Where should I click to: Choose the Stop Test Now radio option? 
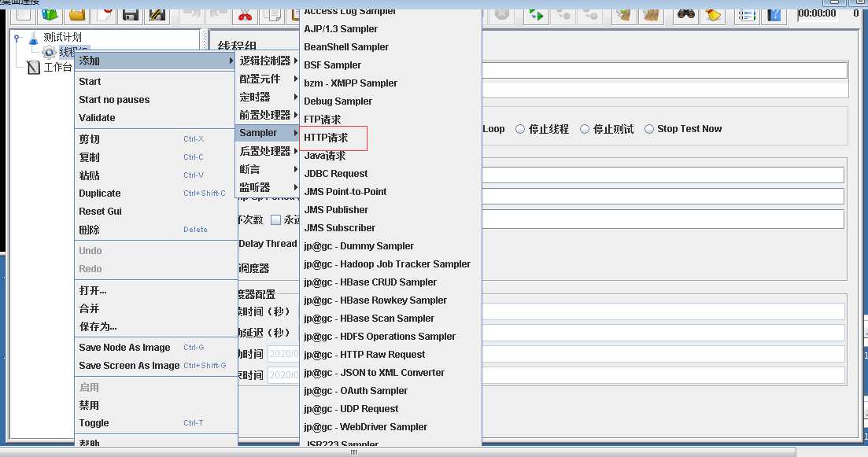pos(650,129)
